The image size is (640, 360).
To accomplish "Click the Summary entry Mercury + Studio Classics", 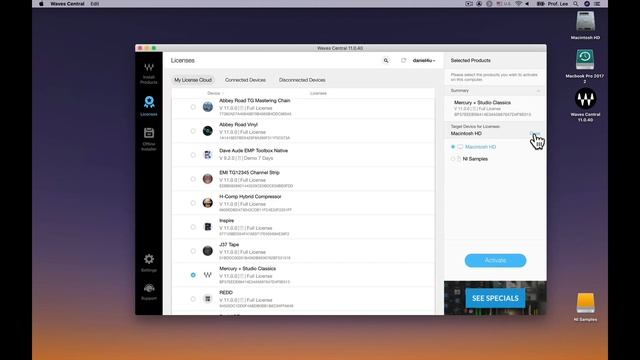I will pos(482,102).
